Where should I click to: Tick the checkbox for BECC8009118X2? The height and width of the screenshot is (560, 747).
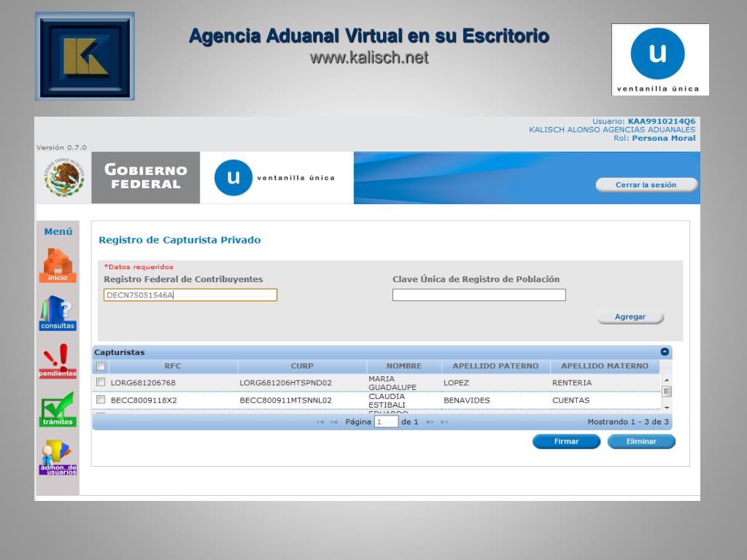point(101,400)
